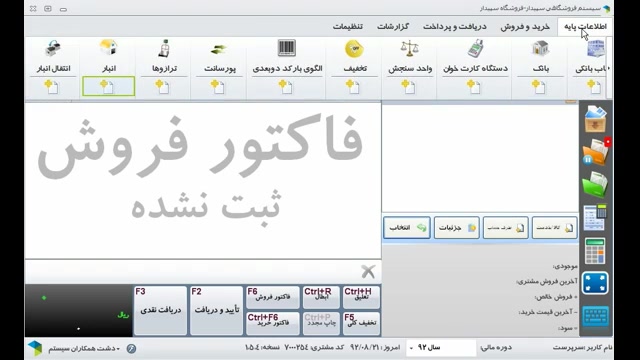
Task: Click the F6 فاکتور فروش button
Action: pyautogui.click(x=273, y=297)
